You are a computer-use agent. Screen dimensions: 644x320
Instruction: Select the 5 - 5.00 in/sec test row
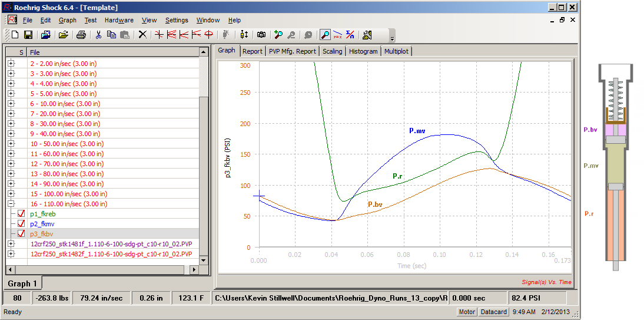65,94
